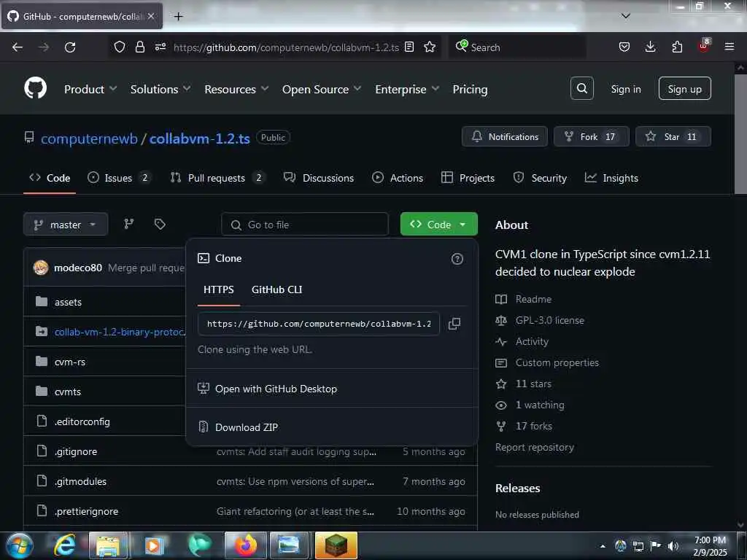Expand the Open Source navigation menu

pyautogui.click(x=322, y=89)
